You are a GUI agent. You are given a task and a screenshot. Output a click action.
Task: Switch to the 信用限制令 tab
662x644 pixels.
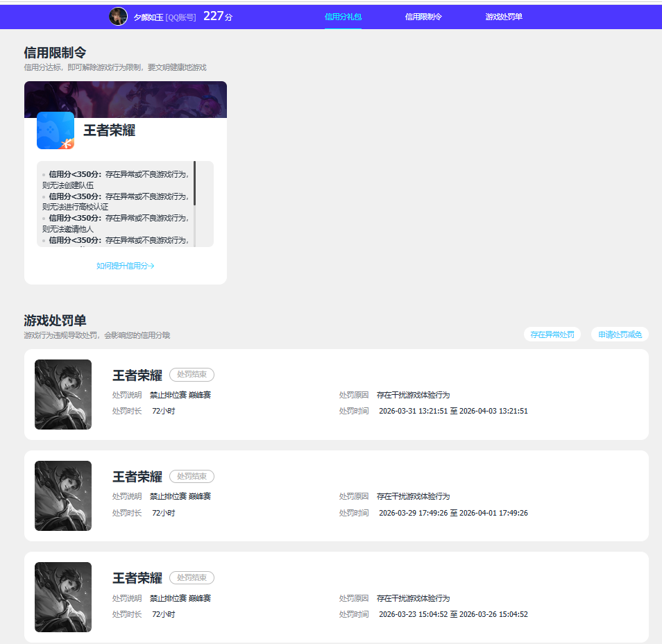(x=423, y=15)
